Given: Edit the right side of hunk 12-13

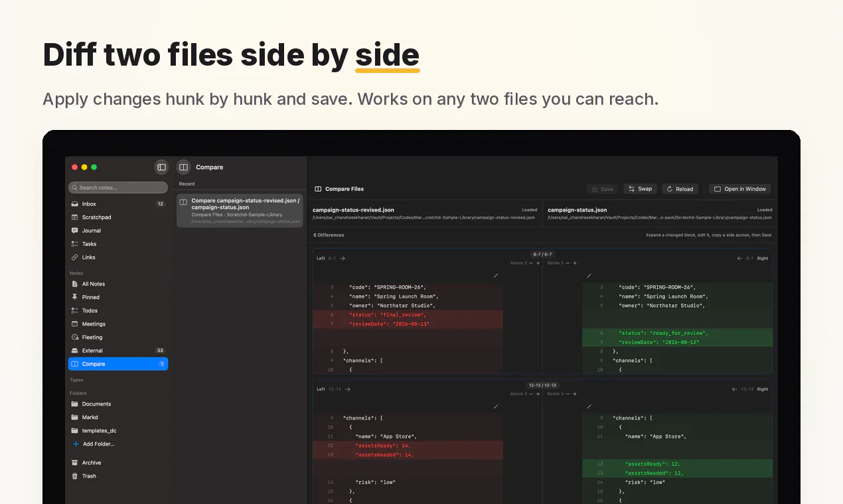Looking at the screenshot, I should 589,407.
